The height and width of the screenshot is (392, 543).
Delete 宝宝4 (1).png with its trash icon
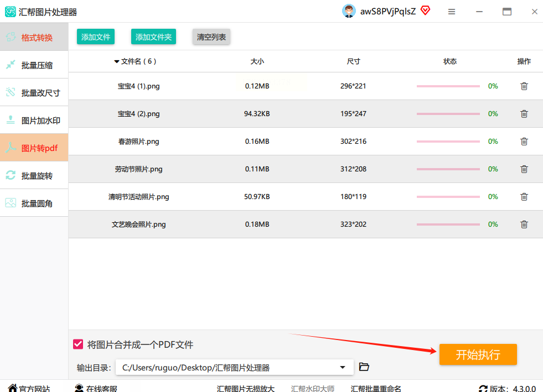tap(524, 86)
